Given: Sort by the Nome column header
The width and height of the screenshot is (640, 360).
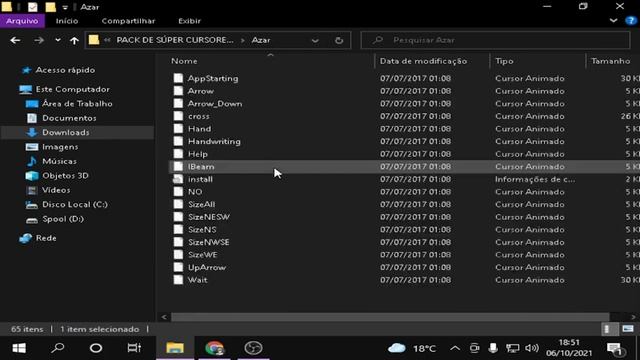Looking at the screenshot, I should pos(184,61).
